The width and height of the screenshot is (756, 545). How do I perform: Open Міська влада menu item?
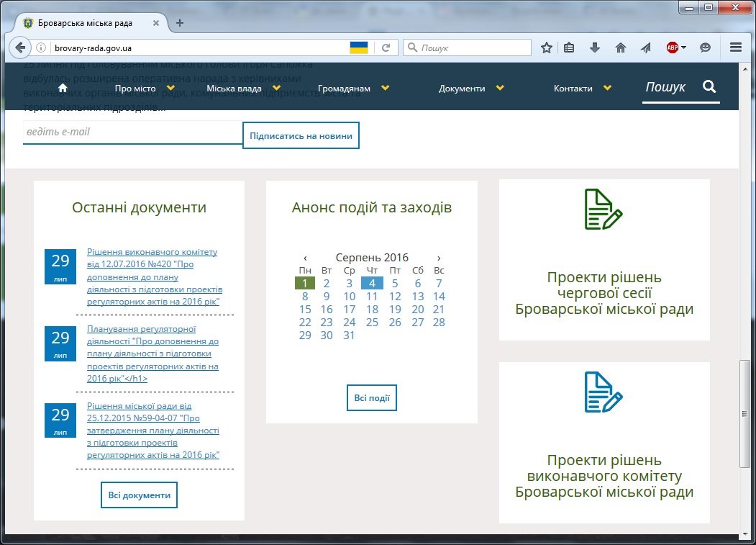coord(234,89)
